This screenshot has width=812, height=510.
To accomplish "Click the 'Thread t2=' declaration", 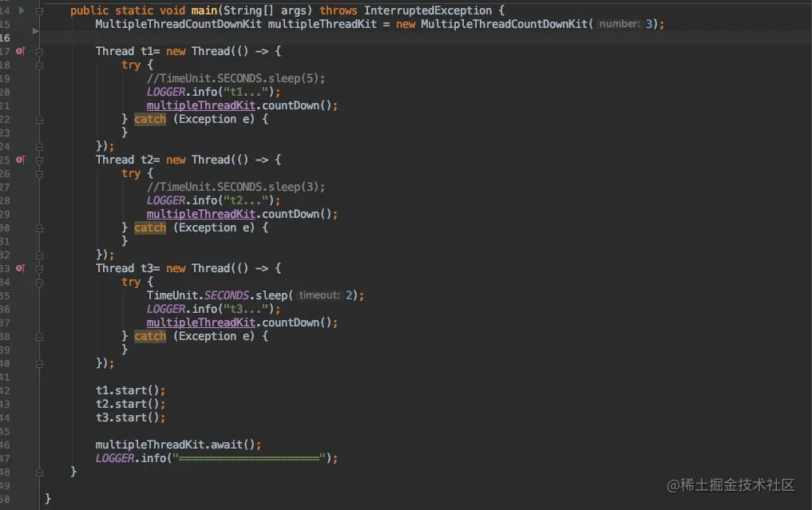I will (x=128, y=160).
